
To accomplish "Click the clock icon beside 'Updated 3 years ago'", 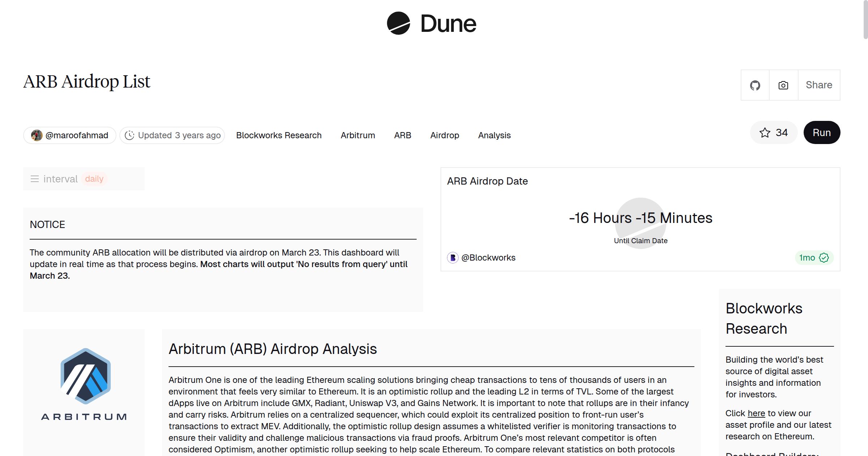I will [129, 135].
